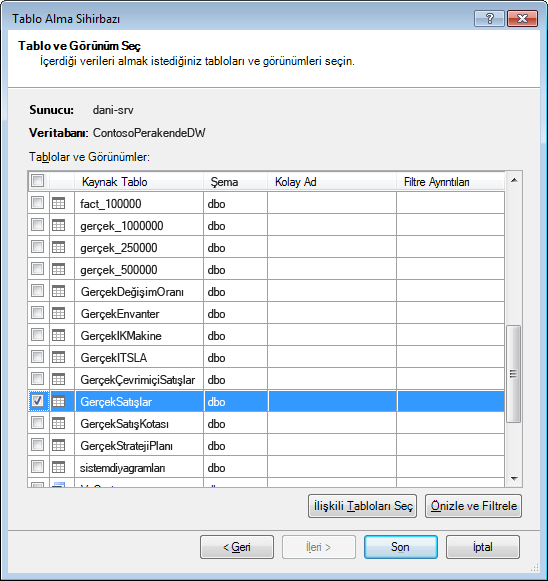Sort by Kaynak Tablo column header
Screen dimensions: 548x581
(139, 182)
